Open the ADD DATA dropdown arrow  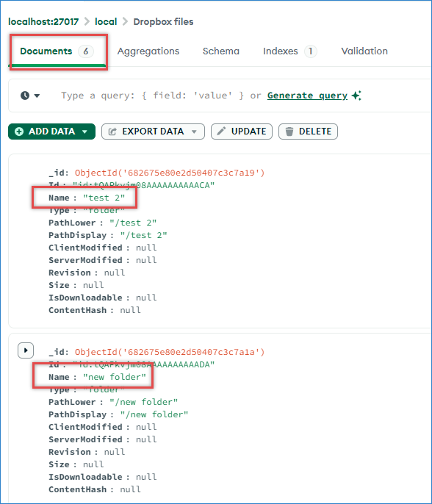(84, 132)
